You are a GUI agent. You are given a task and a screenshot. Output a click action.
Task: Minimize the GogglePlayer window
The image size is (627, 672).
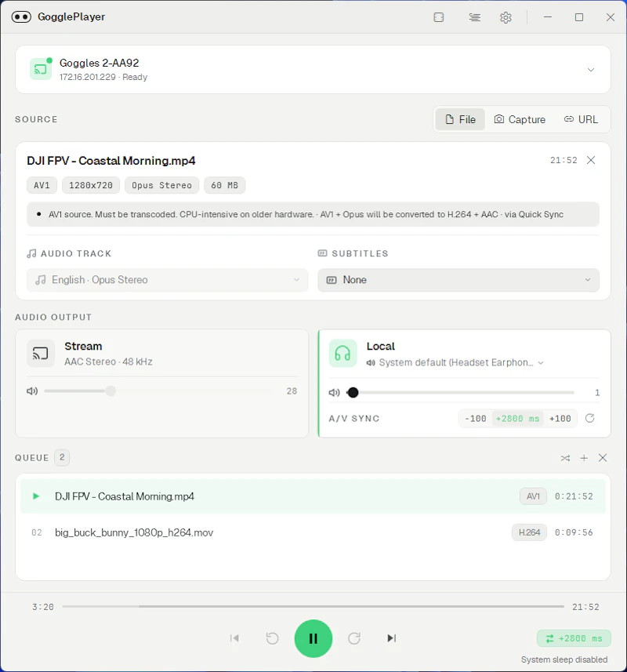(548, 17)
